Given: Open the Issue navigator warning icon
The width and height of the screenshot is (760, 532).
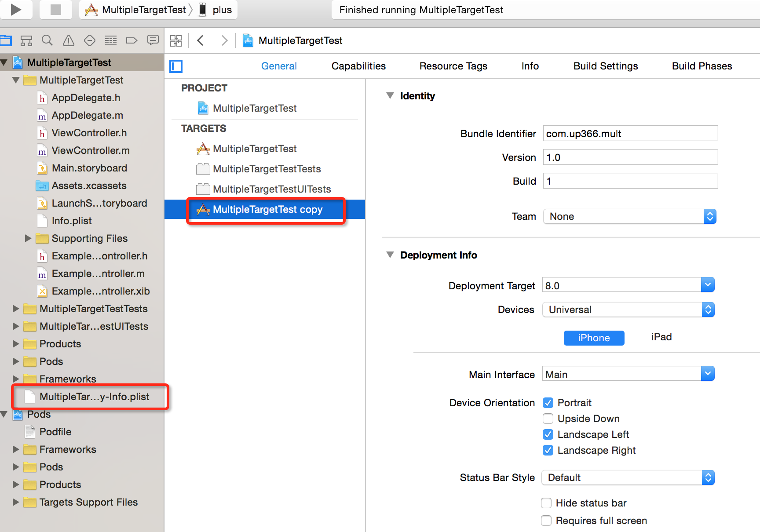Looking at the screenshot, I should point(69,41).
